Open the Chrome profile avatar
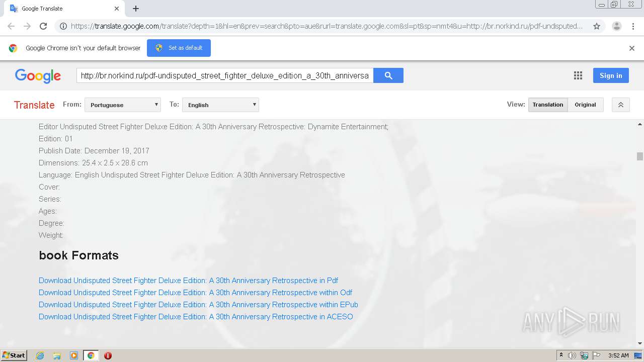 (616, 26)
